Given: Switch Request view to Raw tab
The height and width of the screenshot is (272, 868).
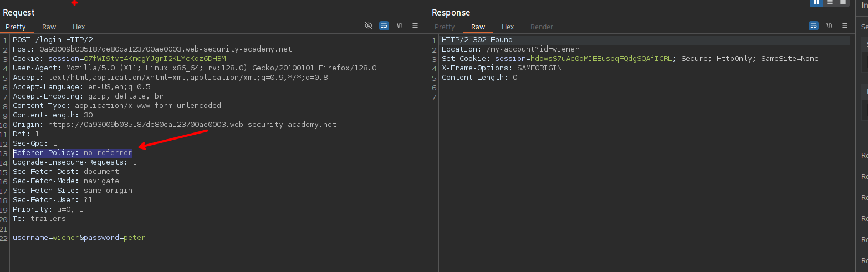Looking at the screenshot, I should 49,27.
